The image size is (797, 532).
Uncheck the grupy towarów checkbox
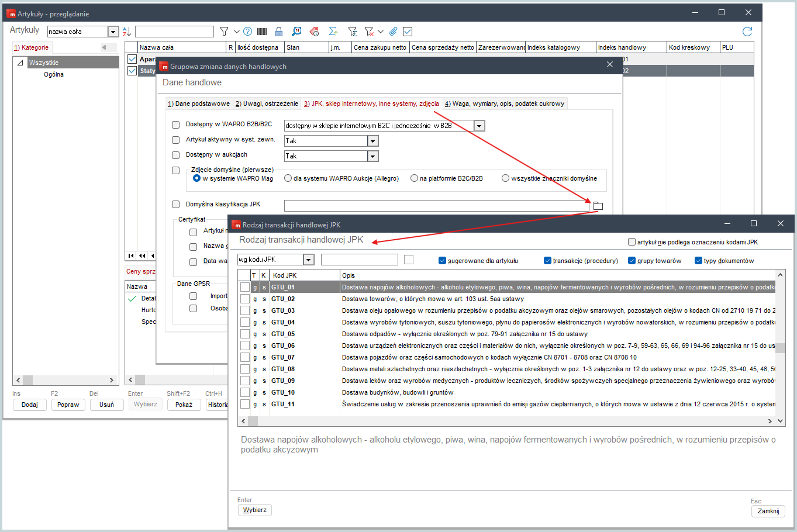click(632, 261)
